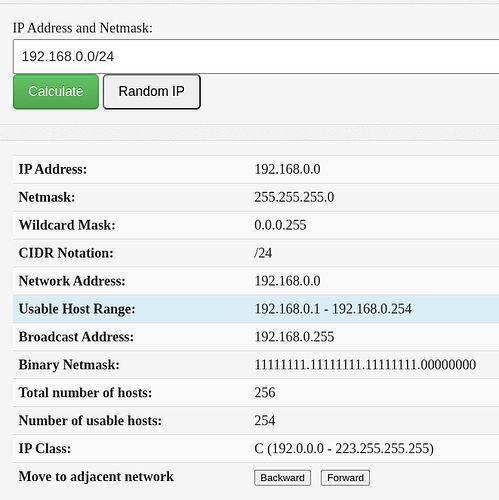Click the Binary Netmask label
The width and height of the screenshot is (499, 500).
[69, 365]
